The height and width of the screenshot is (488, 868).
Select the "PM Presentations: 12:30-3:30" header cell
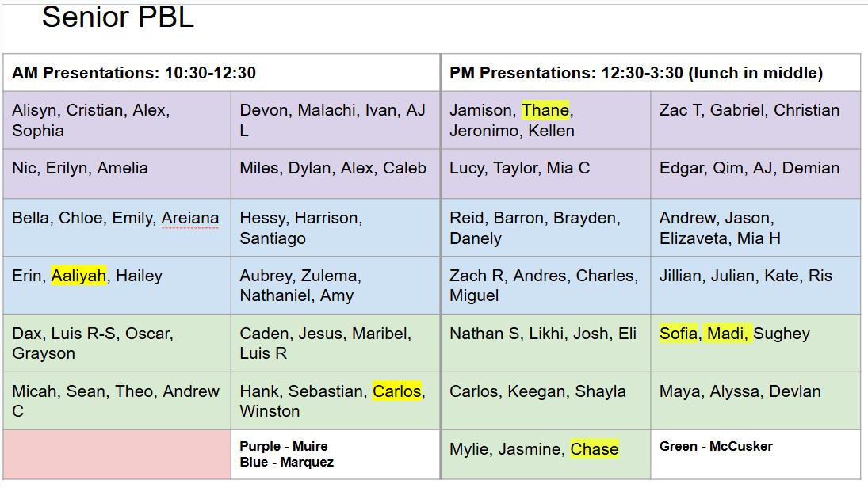point(636,73)
